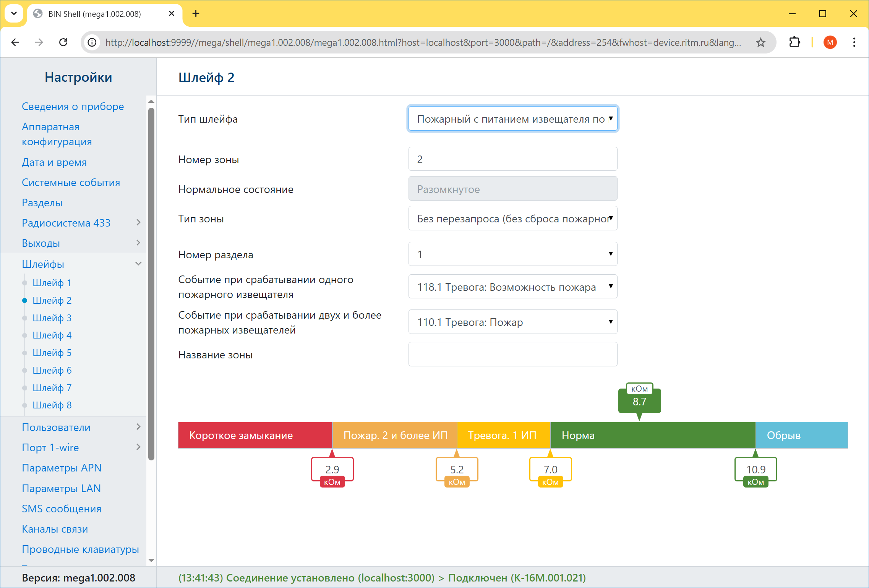Click the connection status message in footer
Image resolution: width=869 pixels, height=588 pixels.
382,578
